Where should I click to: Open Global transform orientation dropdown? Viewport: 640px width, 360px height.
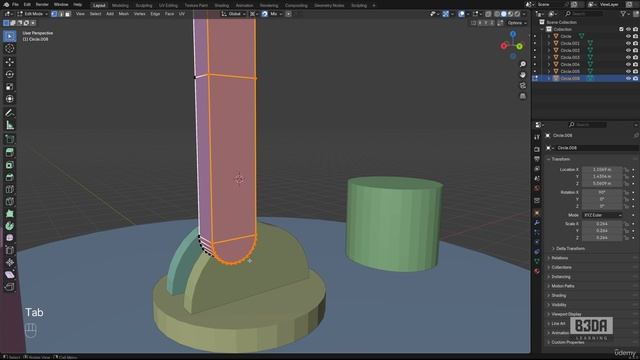tap(233, 14)
